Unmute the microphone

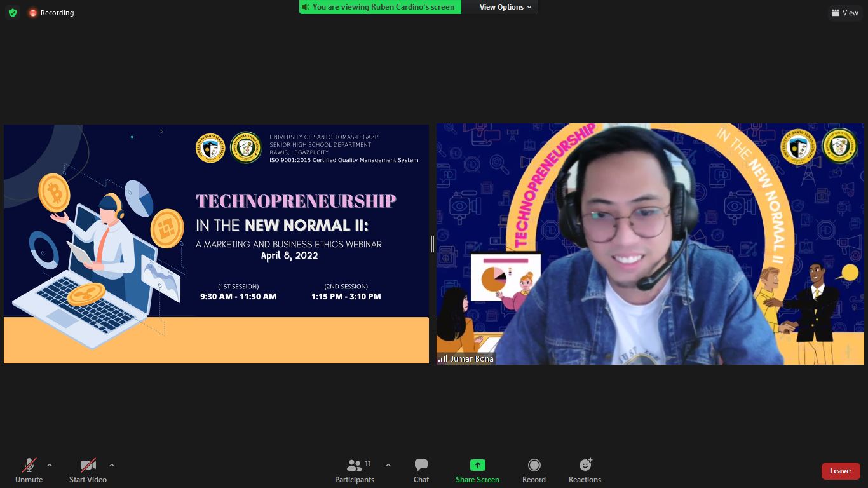[29, 471]
